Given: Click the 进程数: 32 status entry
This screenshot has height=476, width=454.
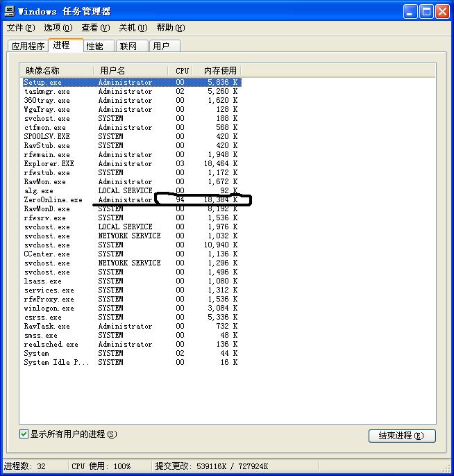Looking at the screenshot, I should click(x=25, y=466).
